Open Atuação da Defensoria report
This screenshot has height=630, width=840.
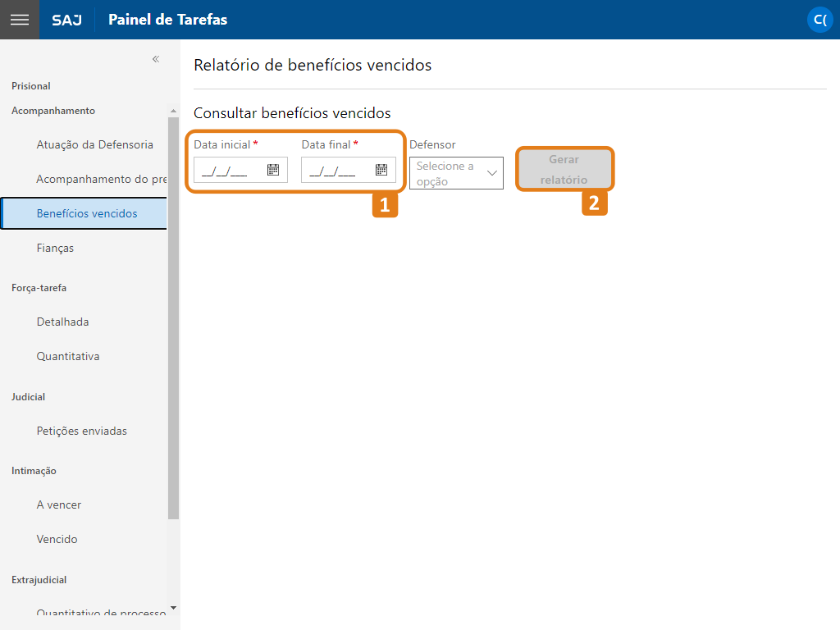coord(95,144)
